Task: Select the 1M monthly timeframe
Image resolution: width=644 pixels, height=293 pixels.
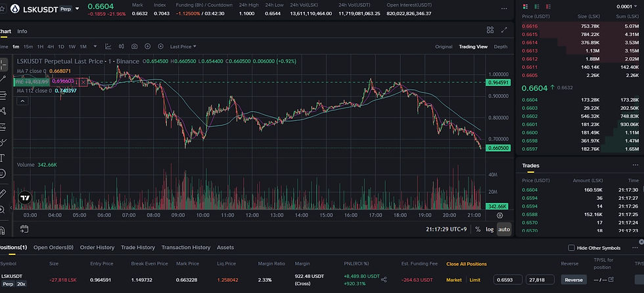Action: (x=83, y=47)
